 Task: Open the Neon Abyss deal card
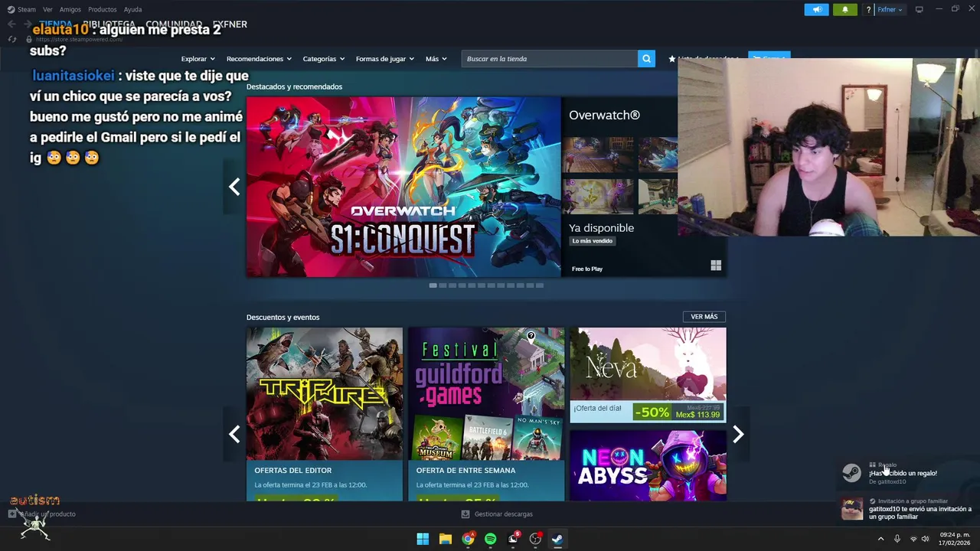click(648, 465)
